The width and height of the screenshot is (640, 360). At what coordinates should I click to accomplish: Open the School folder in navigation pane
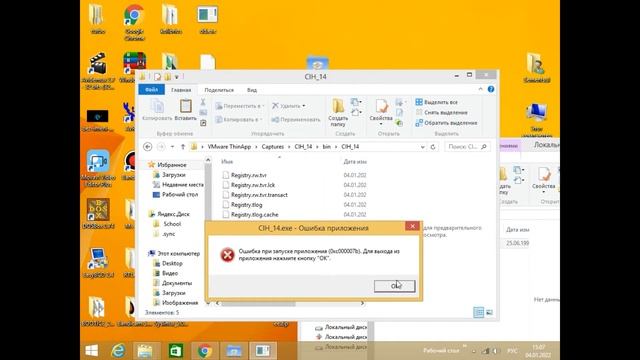(x=172, y=224)
